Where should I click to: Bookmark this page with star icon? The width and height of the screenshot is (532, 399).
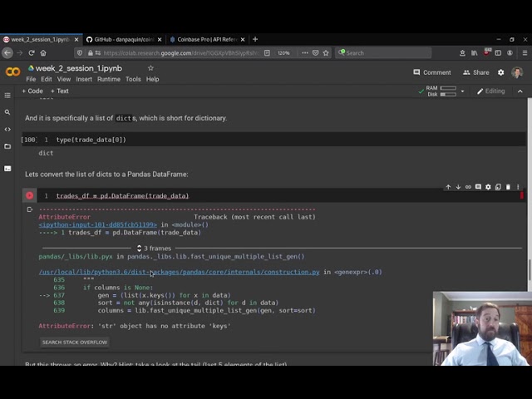tap(326, 53)
